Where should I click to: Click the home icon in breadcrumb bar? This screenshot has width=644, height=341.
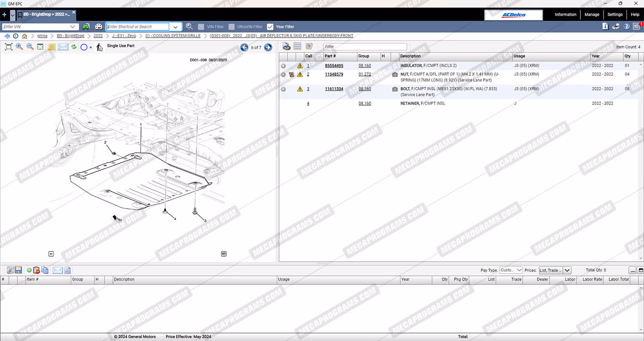[x=25, y=36]
